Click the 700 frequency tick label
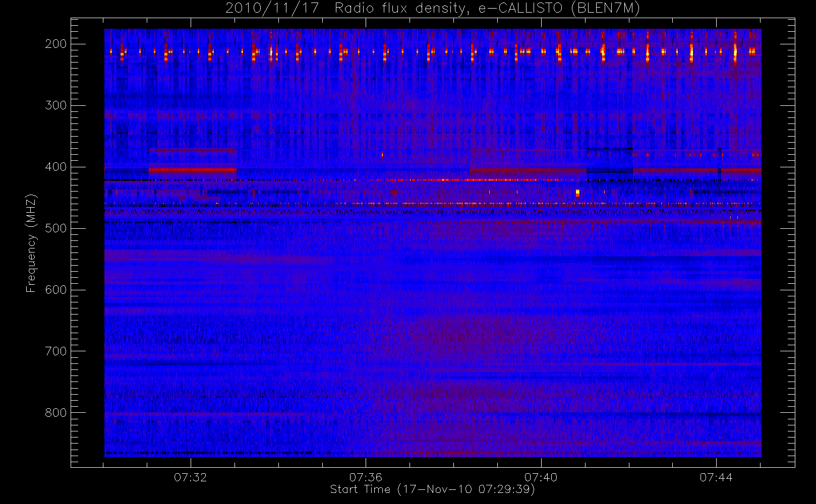This screenshot has height=504, width=816. pos(55,351)
